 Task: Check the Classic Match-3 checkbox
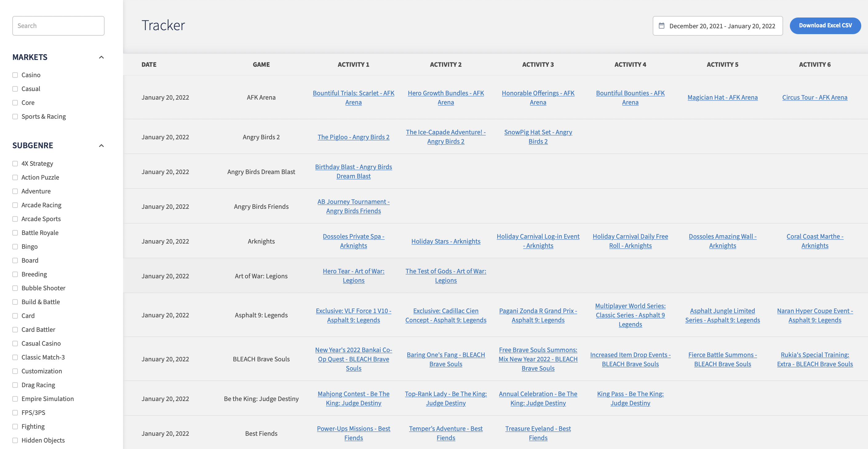(15, 357)
